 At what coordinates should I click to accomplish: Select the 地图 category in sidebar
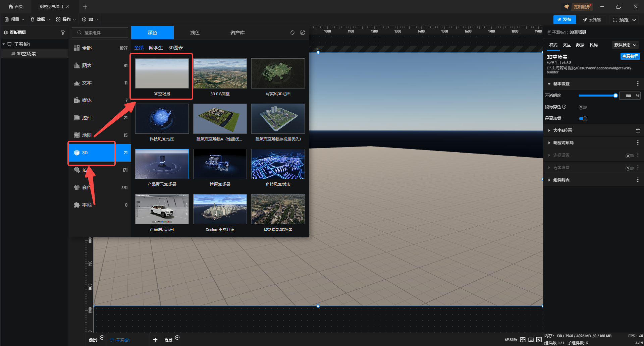coord(87,135)
